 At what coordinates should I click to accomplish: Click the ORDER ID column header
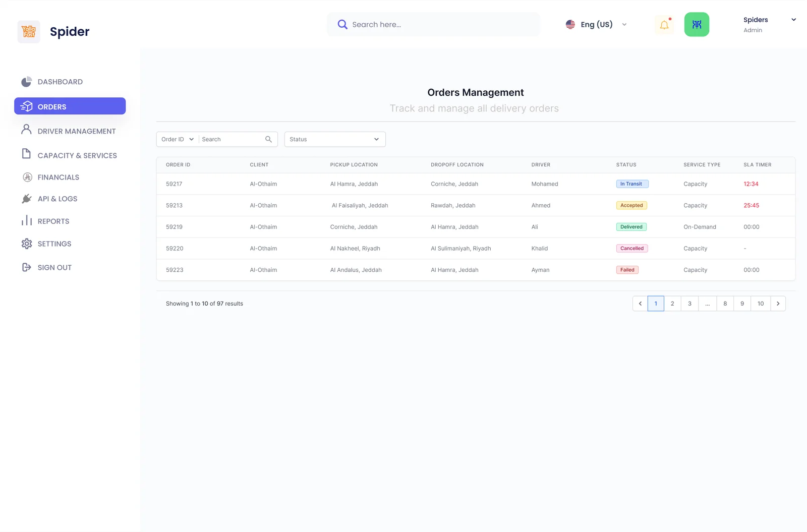pos(178,165)
